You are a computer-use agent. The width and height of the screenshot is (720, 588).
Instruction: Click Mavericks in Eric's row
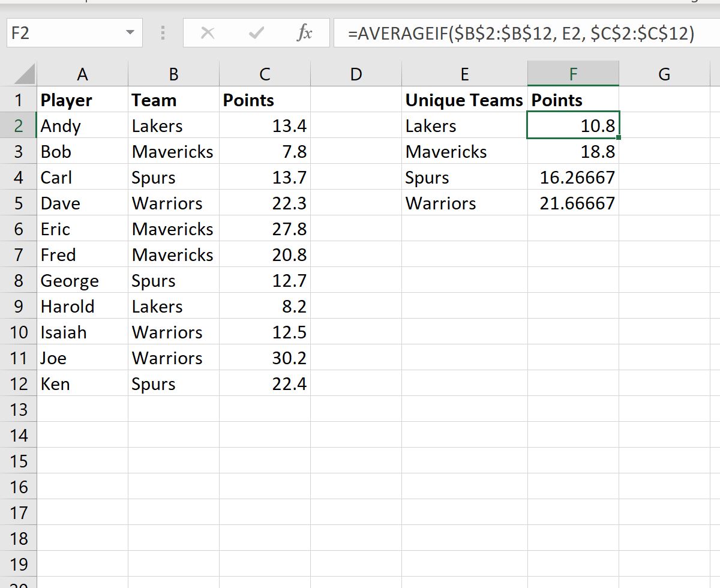point(173,229)
